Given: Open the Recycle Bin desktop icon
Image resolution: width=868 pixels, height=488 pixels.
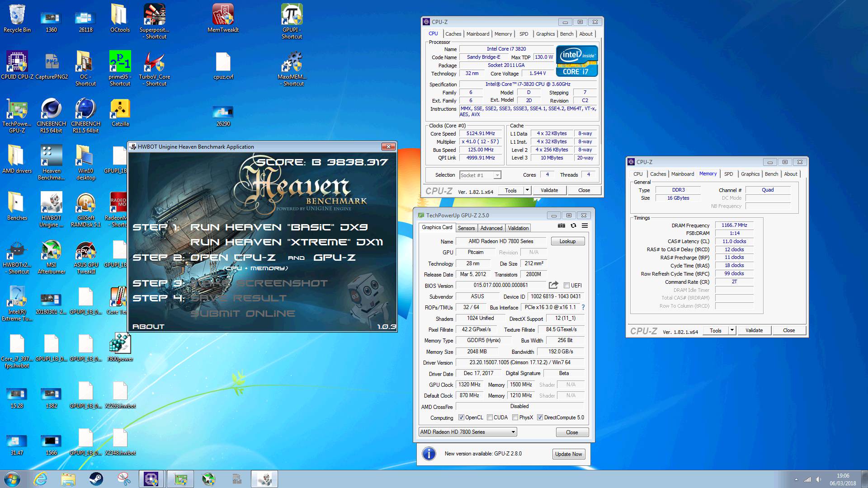Looking at the screenshot, I should tap(17, 18).
